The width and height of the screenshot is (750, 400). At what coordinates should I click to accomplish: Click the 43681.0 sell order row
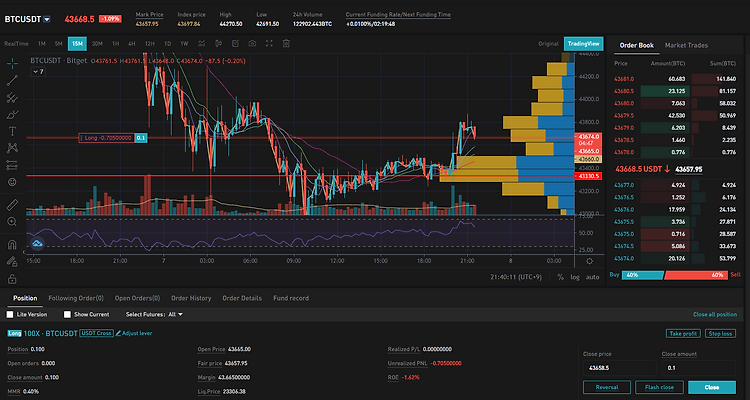[x=675, y=78]
